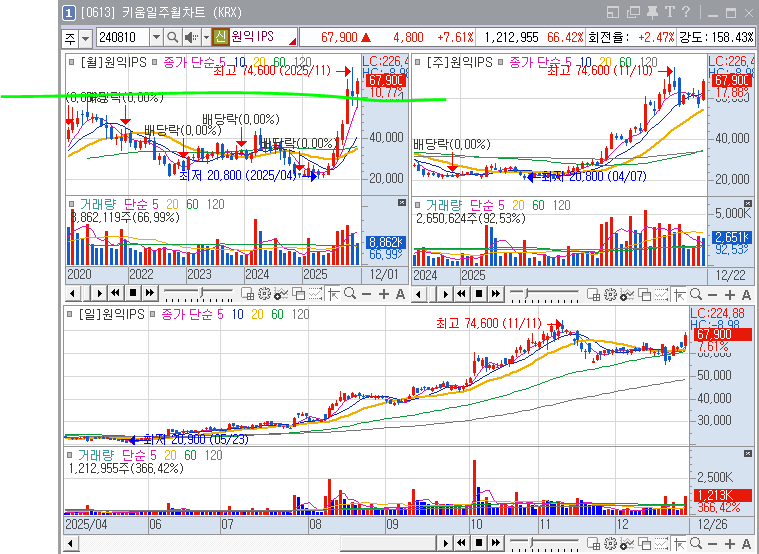The image size is (759, 554).
Task: Open the stock code 240810 history dropdown
Action: 156,37
